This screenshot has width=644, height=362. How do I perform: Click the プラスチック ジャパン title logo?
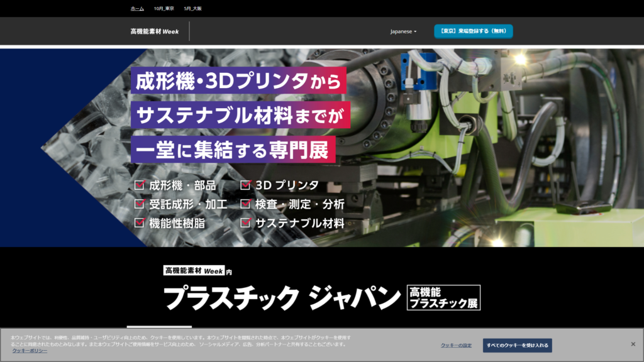point(282,298)
